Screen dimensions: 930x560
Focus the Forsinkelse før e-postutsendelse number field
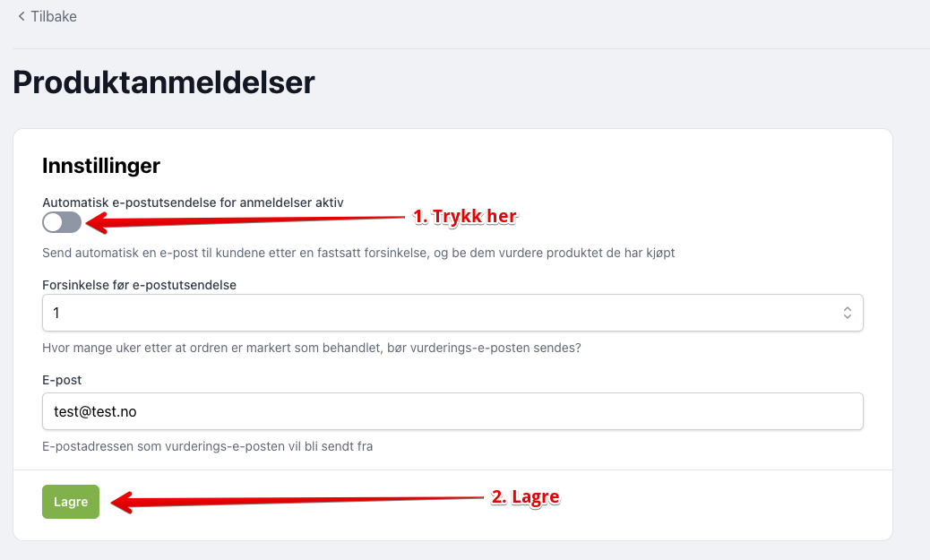pyautogui.click(x=452, y=313)
